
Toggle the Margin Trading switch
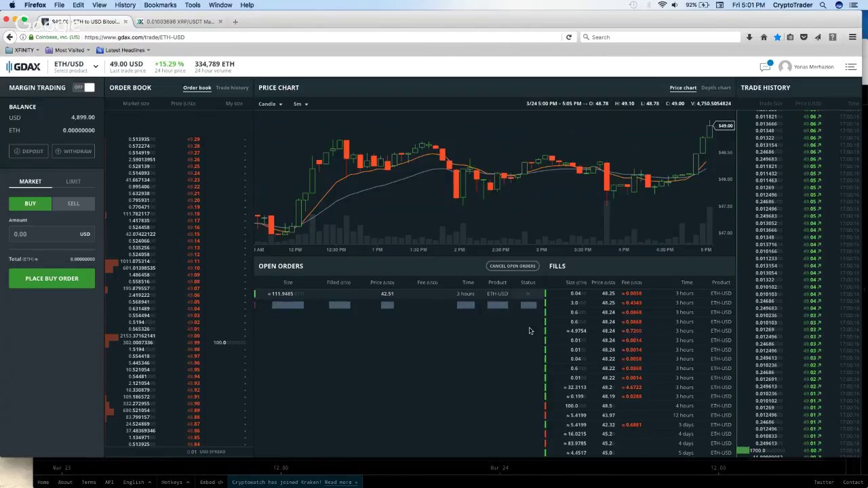point(83,87)
